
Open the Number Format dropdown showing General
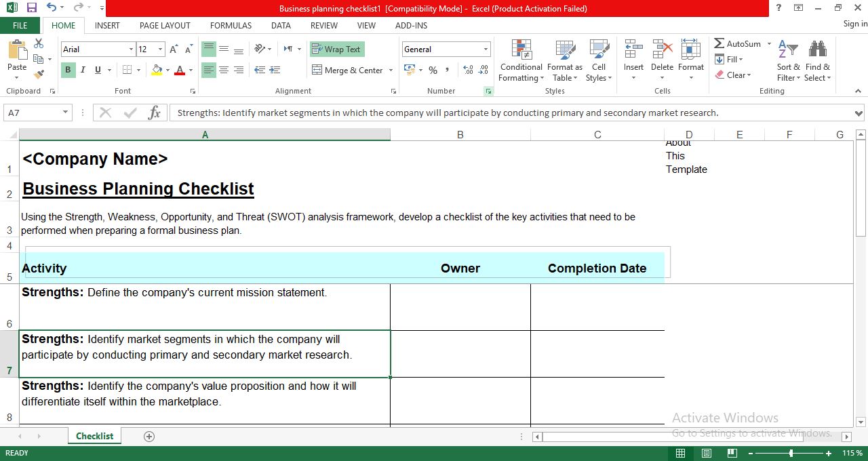(484, 49)
